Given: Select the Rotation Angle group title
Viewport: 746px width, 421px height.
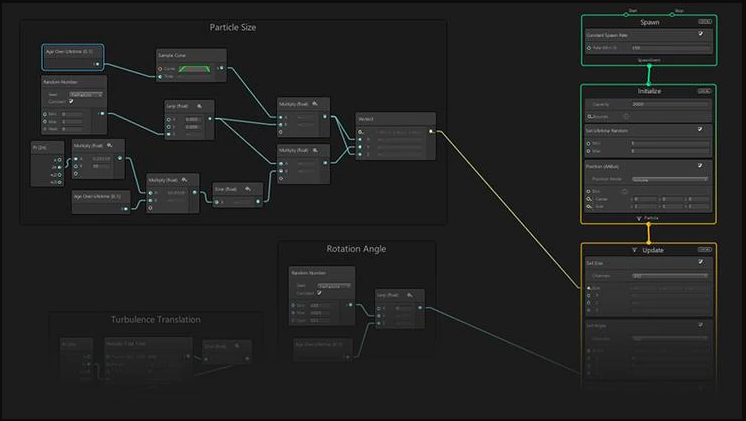Looking at the screenshot, I should pyautogui.click(x=356, y=249).
